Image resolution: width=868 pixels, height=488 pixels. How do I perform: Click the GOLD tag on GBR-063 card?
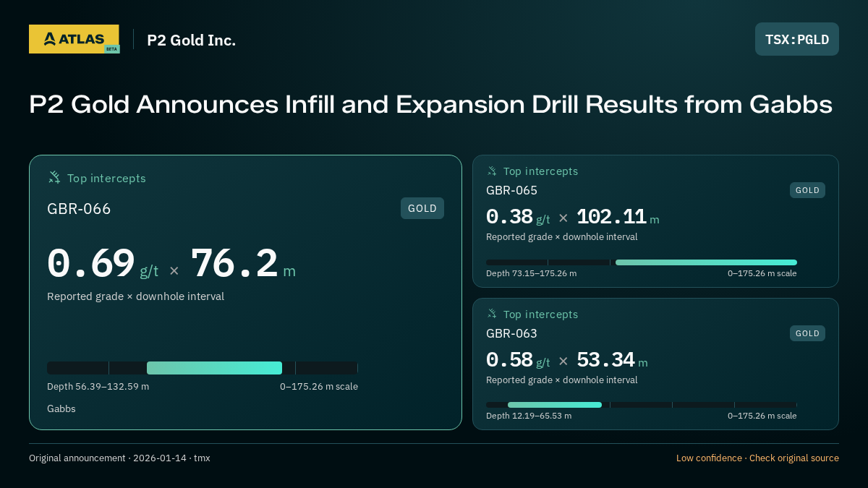[x=807, y=333]
